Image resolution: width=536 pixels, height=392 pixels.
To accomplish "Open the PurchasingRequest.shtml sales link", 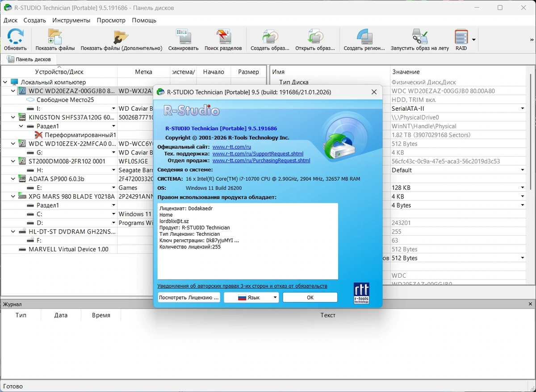I will (261, 160).
